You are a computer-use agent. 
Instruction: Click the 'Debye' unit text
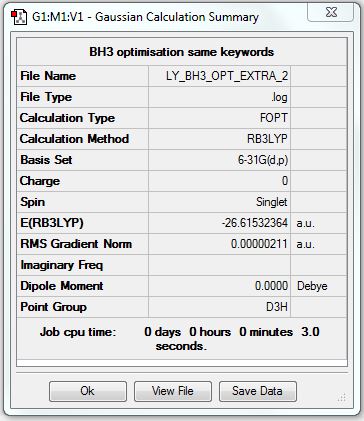[x=312, y=286]
